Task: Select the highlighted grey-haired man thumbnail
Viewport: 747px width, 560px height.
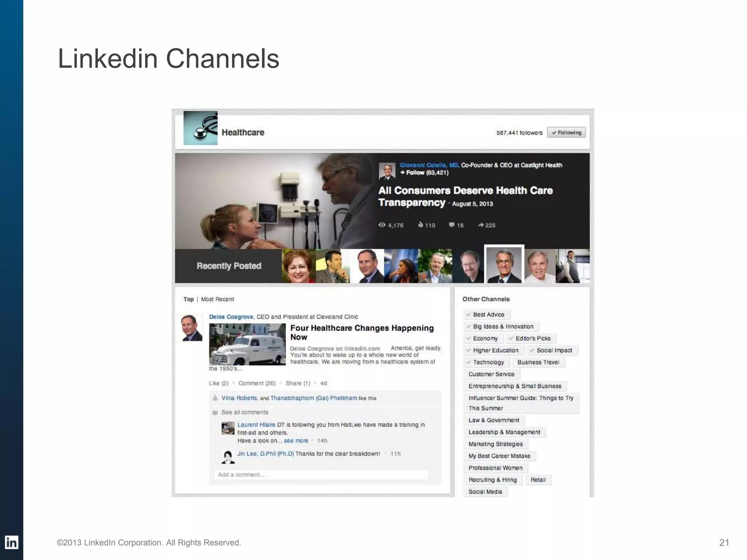Action: point(504,264)
